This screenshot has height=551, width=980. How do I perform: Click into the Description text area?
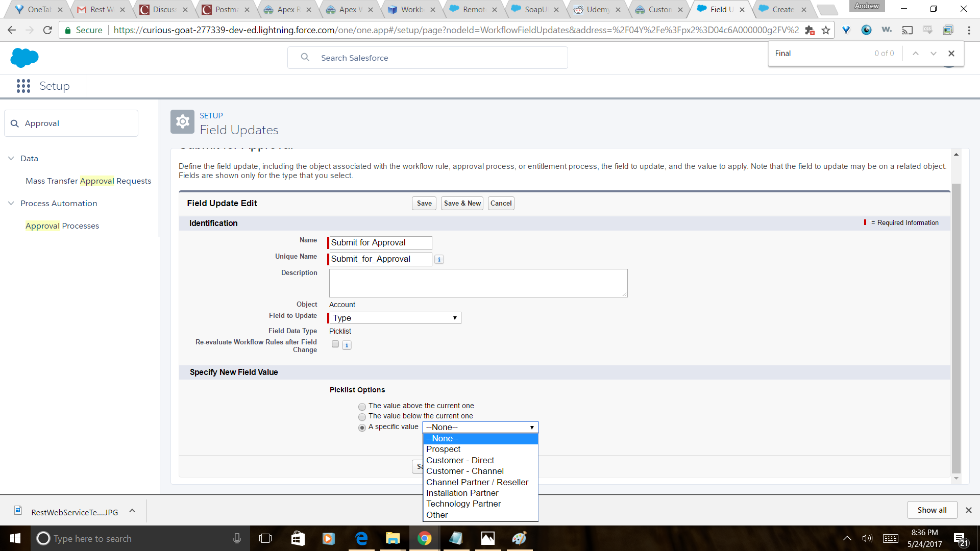click(478, 283)
